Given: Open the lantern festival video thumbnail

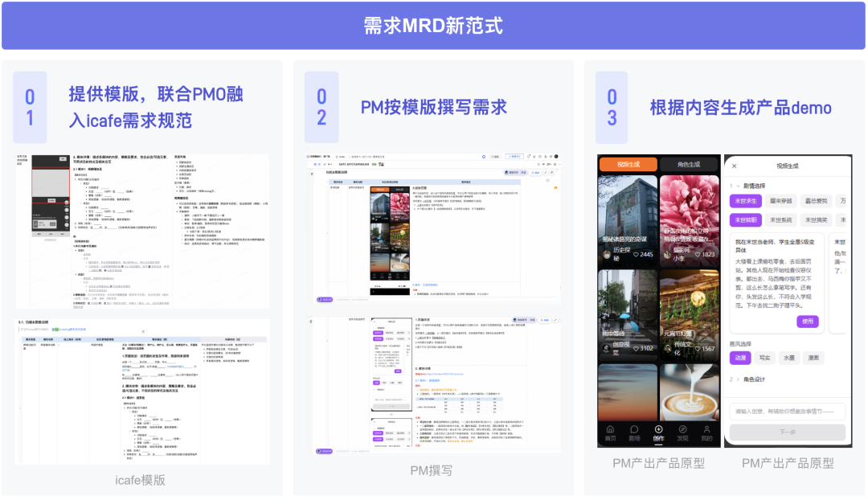Looking at the screenshot, I should (690, 314).
